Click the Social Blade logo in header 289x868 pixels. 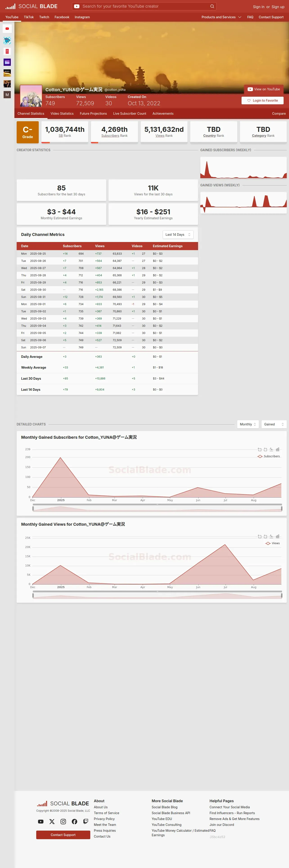(31, 6)
